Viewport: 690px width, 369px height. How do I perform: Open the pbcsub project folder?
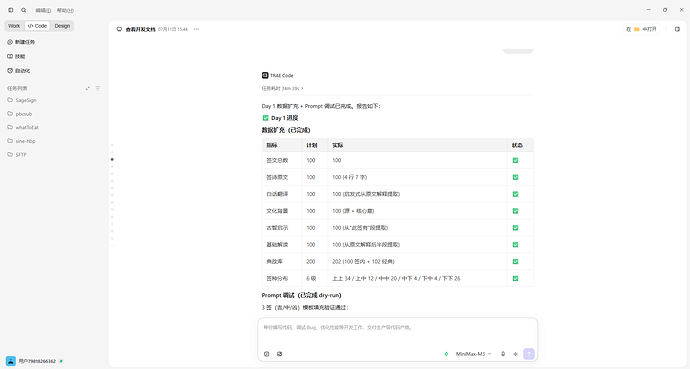click(20, 114)
